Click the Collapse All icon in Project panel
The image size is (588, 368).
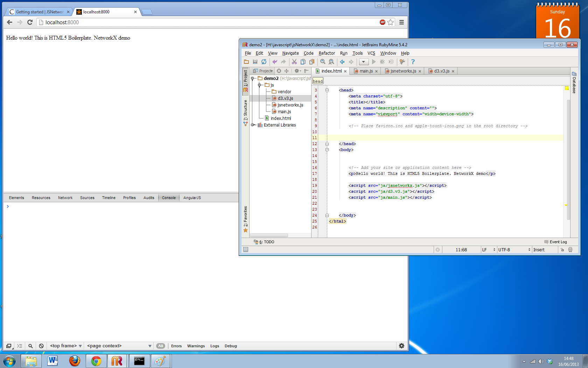pos(286,71)
